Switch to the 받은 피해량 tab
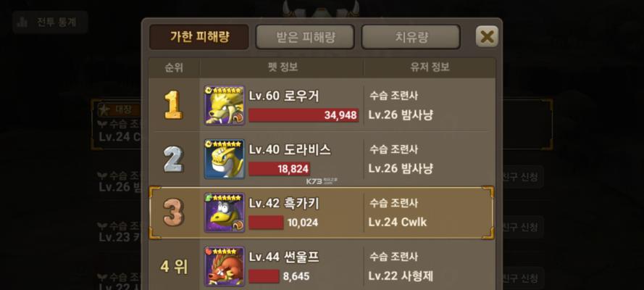The image size is (644, 290). point(305,37)
